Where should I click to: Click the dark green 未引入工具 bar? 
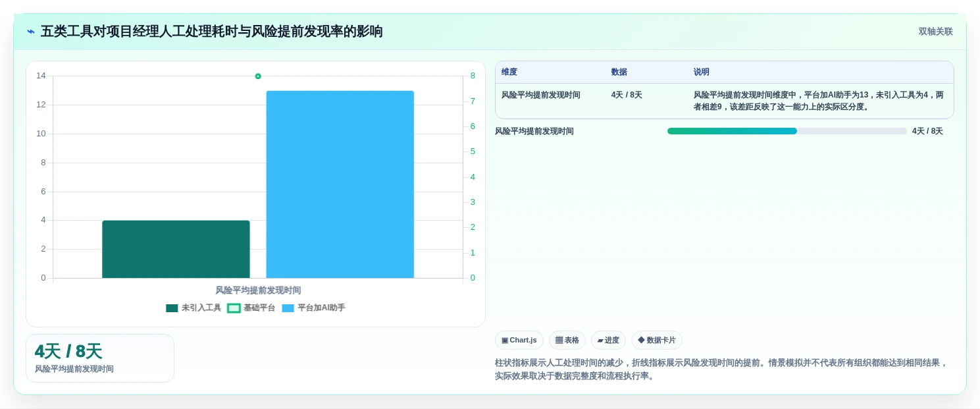(x=176, y=249)
